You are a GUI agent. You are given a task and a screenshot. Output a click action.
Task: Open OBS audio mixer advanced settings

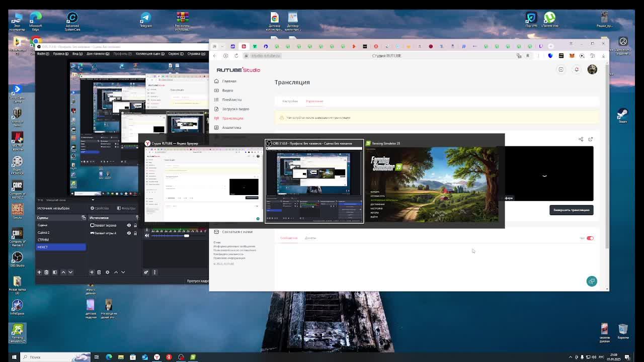(146, 272)
